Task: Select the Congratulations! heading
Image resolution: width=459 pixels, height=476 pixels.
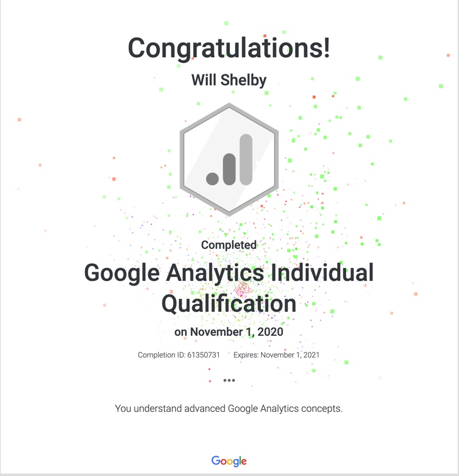Action: [229, 47]
